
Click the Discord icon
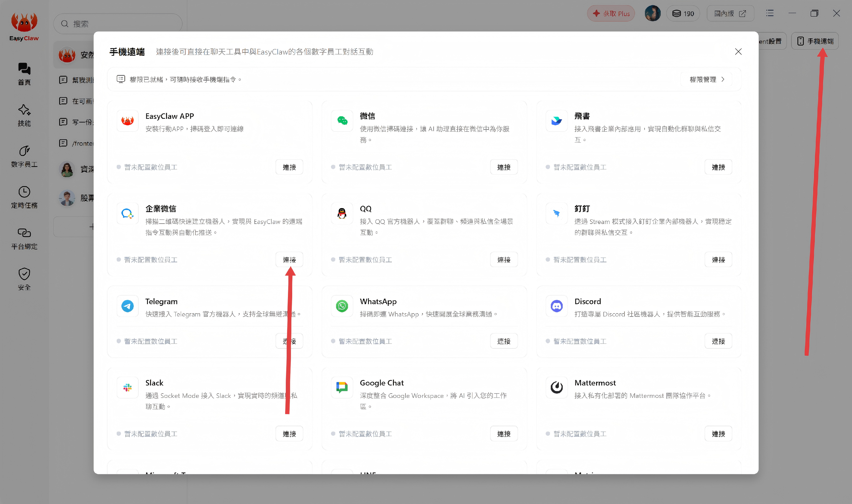[x=556, y=306]
